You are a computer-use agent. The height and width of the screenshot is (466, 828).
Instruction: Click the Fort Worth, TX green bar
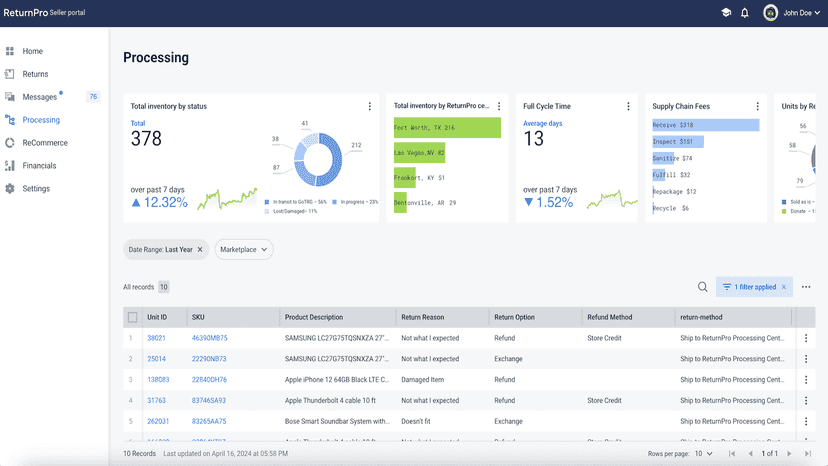click(x=447, y=128)
